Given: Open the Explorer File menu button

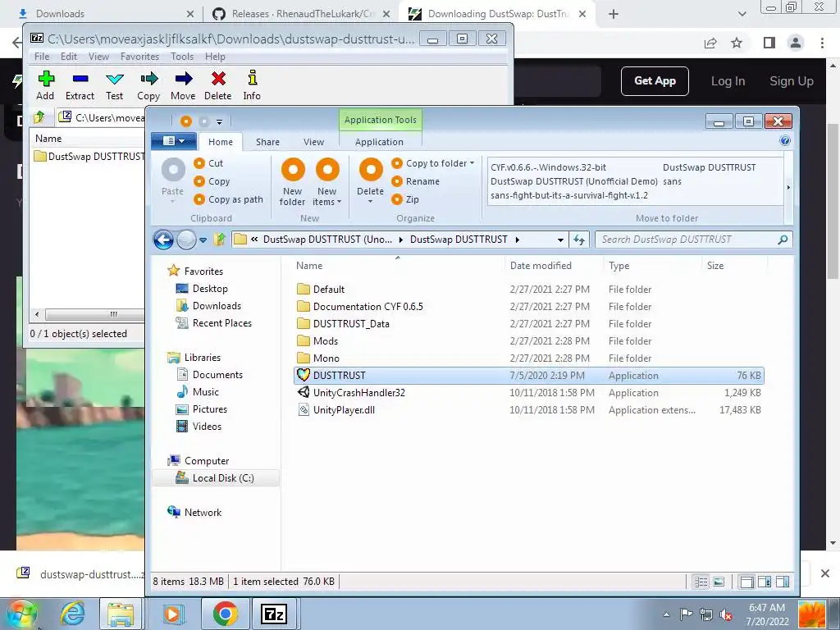Looking at the screenshot, I should tap(173, 141).
